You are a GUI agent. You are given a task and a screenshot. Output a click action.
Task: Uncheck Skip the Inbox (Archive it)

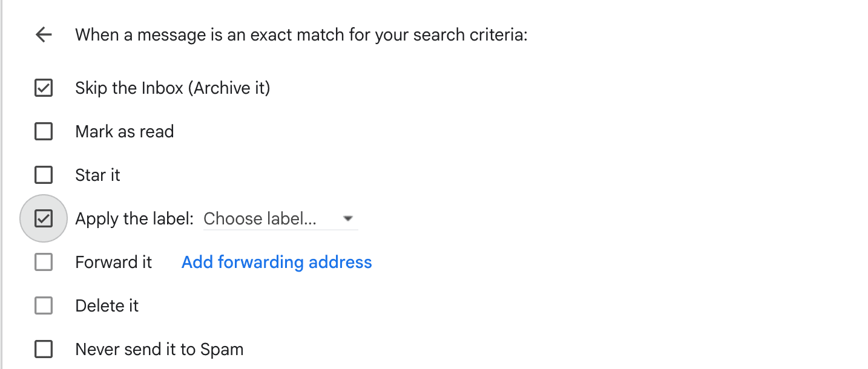(x=43, y=88)
